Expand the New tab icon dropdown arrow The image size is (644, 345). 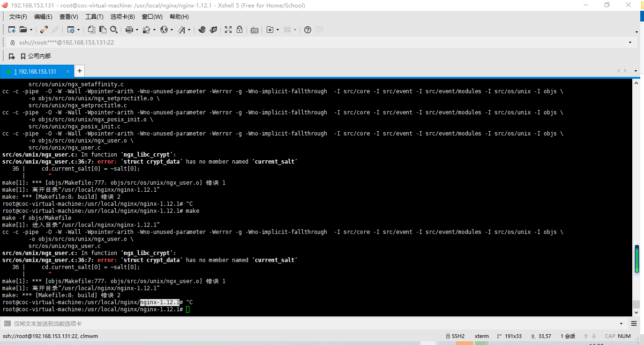click(277, 30)
